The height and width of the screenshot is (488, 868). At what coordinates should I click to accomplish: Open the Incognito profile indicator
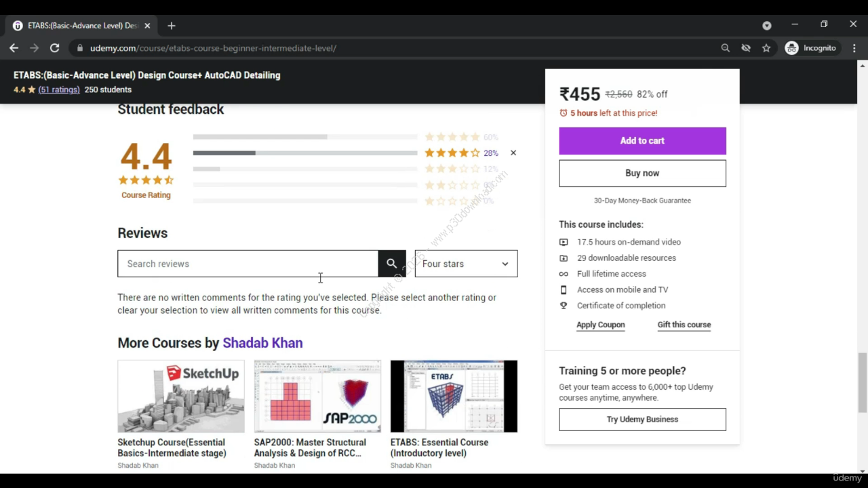[x=811, y=48]
